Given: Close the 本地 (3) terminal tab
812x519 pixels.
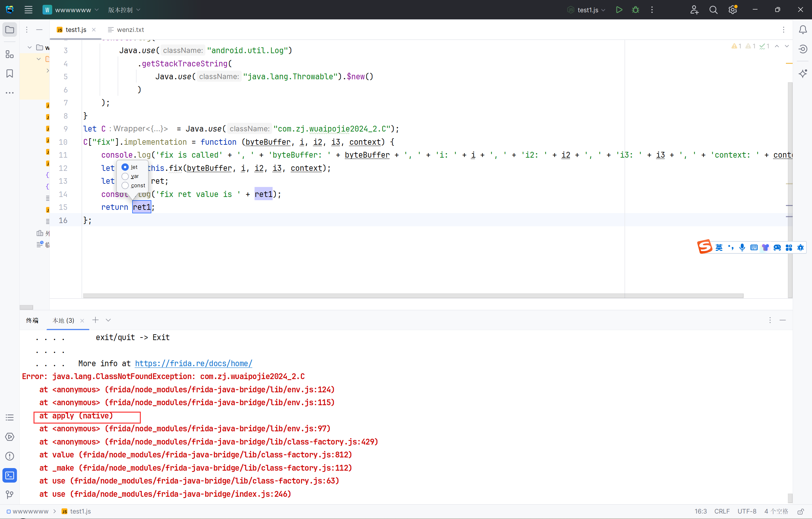Looking at the screenshot, I should click(x=82, y=321).
